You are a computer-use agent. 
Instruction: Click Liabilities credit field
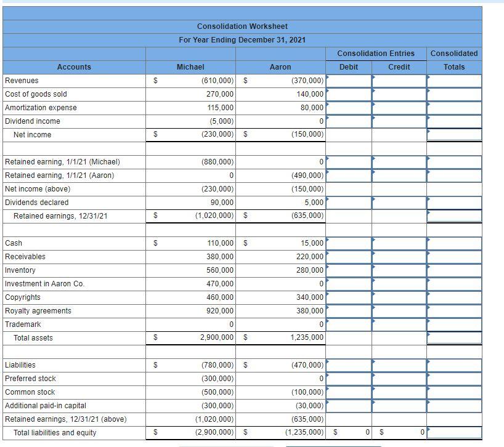pyautogui.click(x=399, y=365)
